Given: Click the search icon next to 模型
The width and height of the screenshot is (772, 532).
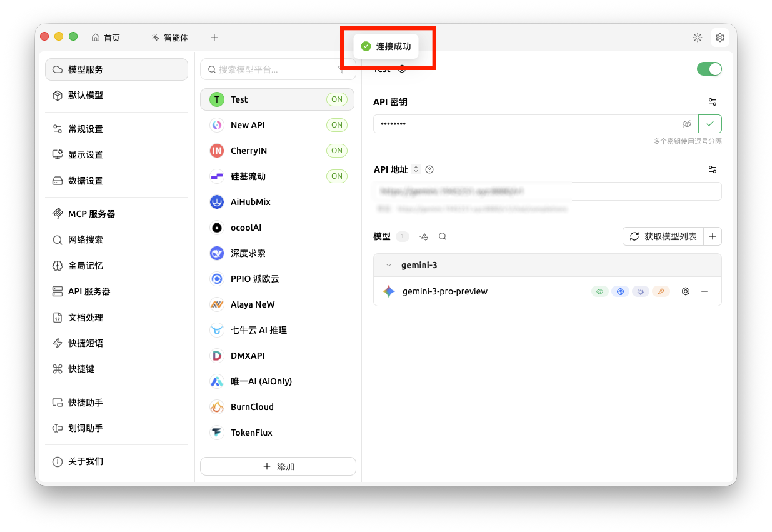Looking at the screenshot, I should click(x=443, y=236).
